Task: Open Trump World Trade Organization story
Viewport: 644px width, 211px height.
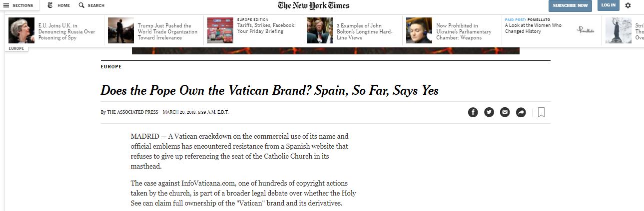Action: [167, 31]
